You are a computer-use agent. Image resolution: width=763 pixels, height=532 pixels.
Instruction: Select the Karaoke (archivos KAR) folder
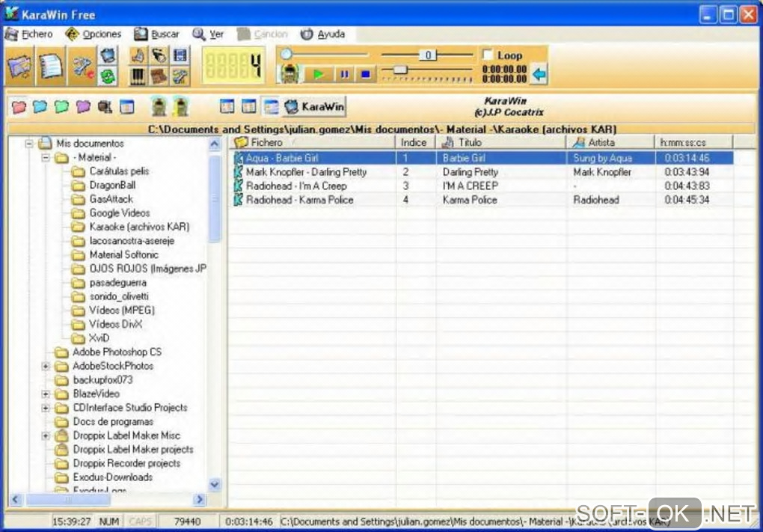[139, 227]
